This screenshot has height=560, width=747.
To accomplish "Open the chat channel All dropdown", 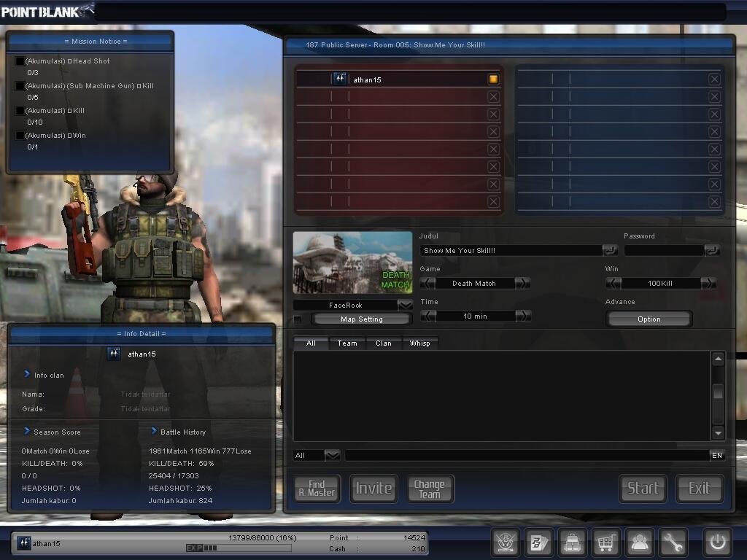I will click(x=332, y=455).
